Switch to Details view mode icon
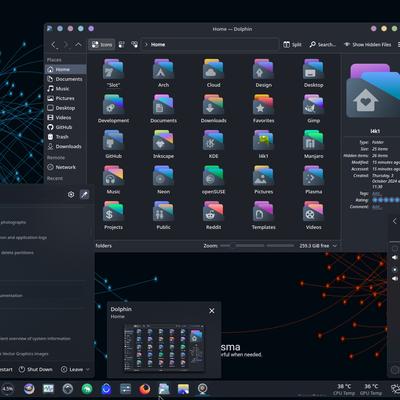The image size is (400, 400). [x=134, y=45]
